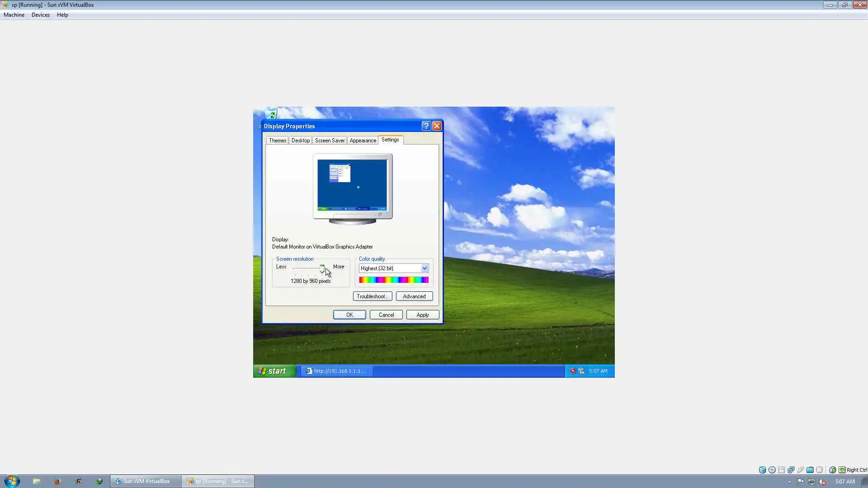Show hidden host tray icons
Viewport: 868px width, 488px height.
[x=789, y=482]
